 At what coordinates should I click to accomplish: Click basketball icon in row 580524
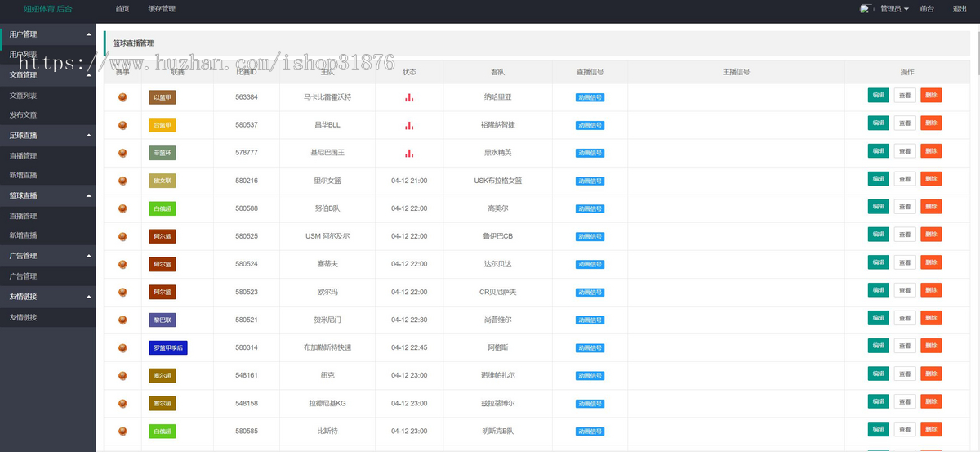pyautogui.click(x=122, y=264)
